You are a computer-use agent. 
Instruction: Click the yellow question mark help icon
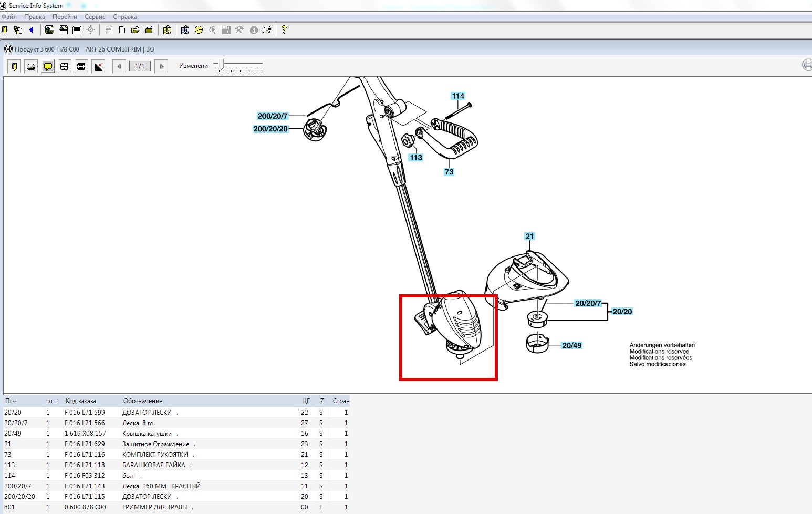tap(284, 30)
